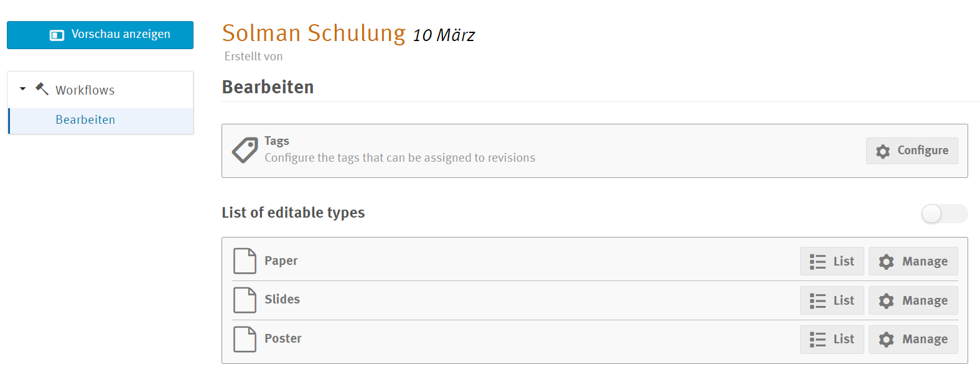980x375 pixels.
Task: Click the Solman Schulung event title
Action: [x=314, y=33]
